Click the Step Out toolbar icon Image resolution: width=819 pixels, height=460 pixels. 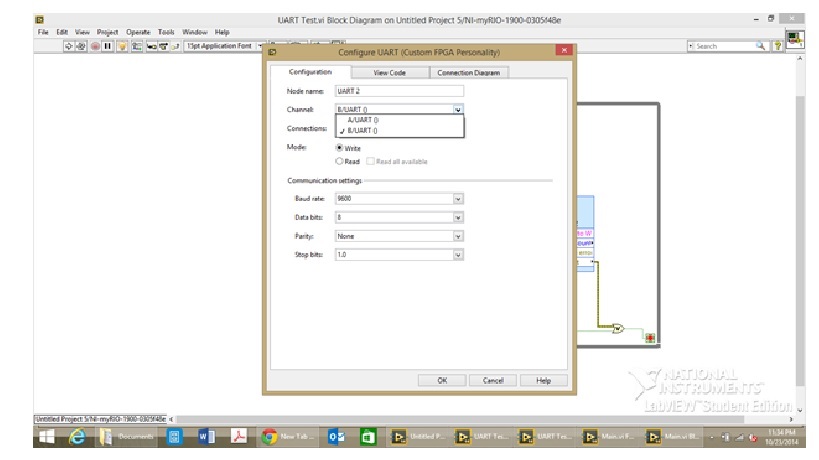coord(175,46)
